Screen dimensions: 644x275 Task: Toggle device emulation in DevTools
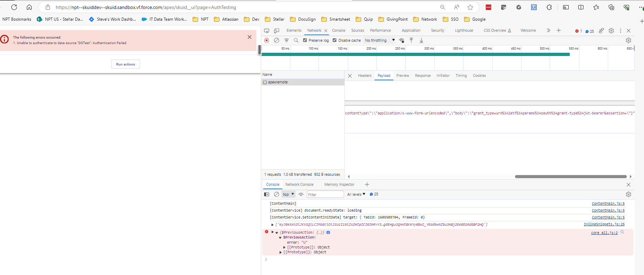pyautogui.click(x=277, y=31)
